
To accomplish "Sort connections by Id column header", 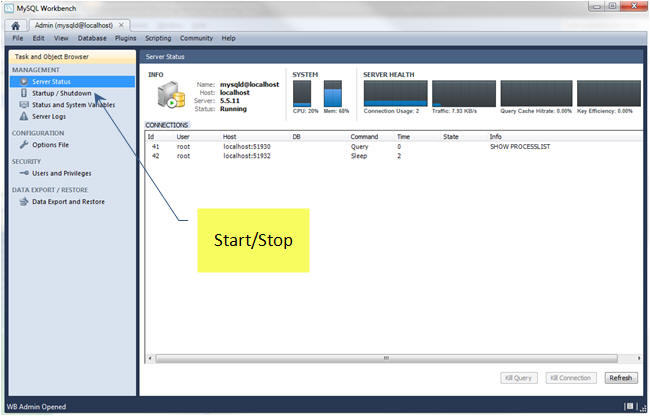I will (x=151, y=136).
